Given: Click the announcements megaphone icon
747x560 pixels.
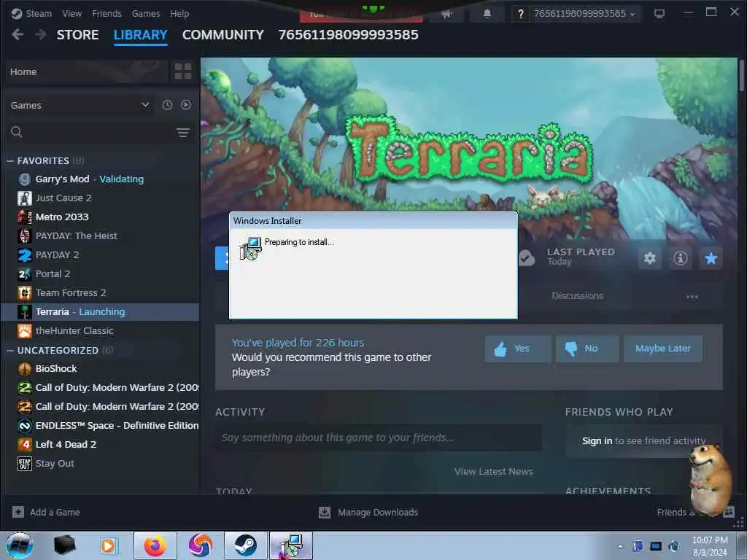Looking at the screenshot, I should point(446,14).
